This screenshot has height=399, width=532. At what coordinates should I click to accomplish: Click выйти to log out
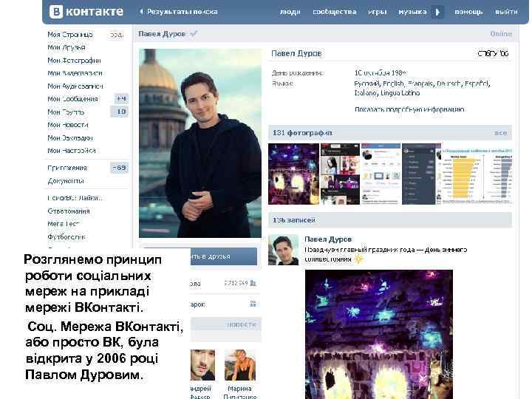(x=506, y=12)
